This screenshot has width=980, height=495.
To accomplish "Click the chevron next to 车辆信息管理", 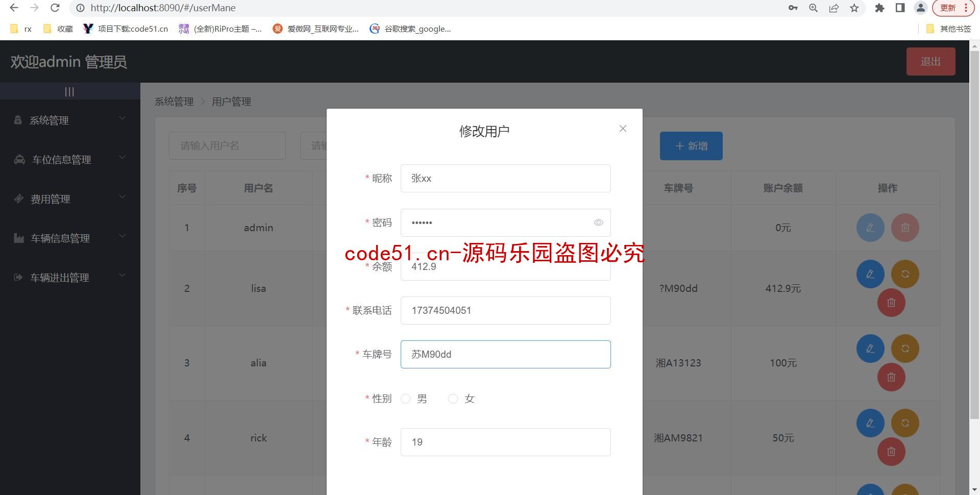I will point(122,236).
